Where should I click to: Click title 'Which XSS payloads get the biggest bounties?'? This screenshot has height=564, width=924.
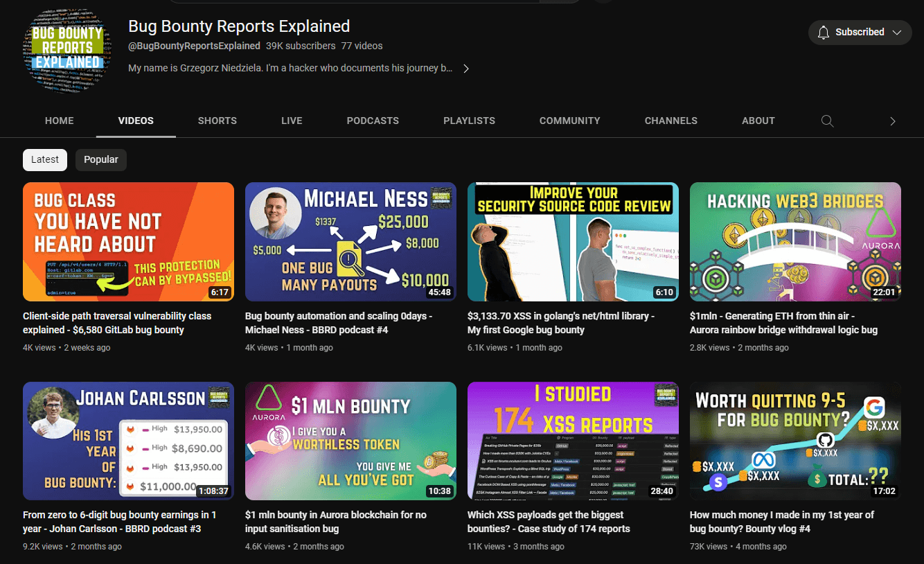(x=549, y=522)
